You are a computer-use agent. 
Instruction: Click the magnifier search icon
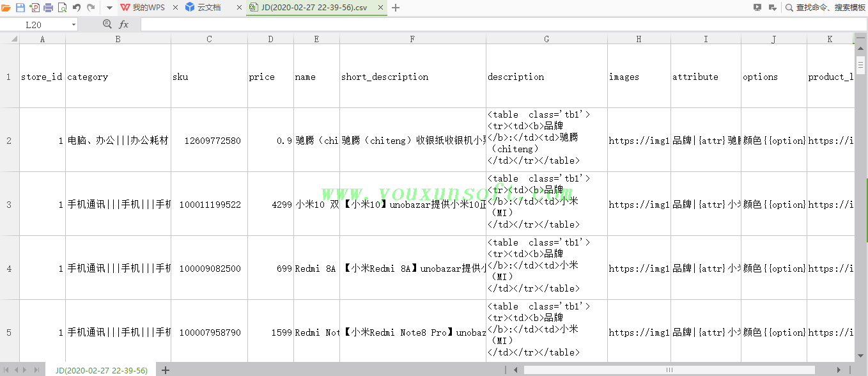click(x=789, y=8)
